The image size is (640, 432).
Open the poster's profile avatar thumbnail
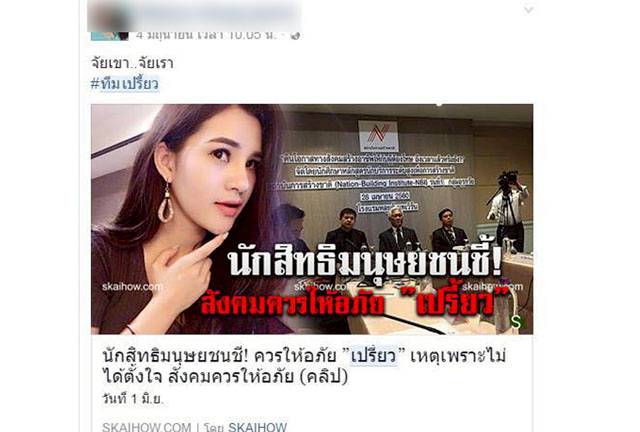pos(109,20)
